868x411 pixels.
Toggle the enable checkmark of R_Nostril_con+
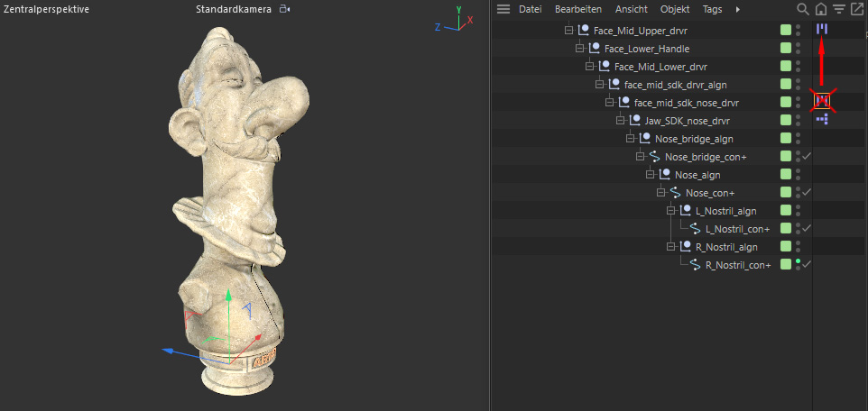coord(807,264)
